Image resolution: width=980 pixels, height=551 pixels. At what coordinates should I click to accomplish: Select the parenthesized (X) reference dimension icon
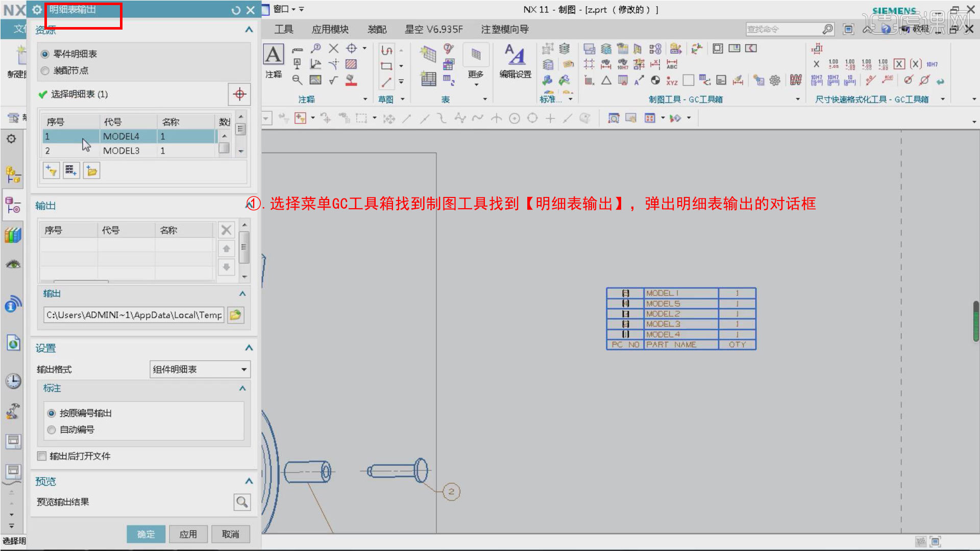916,64
